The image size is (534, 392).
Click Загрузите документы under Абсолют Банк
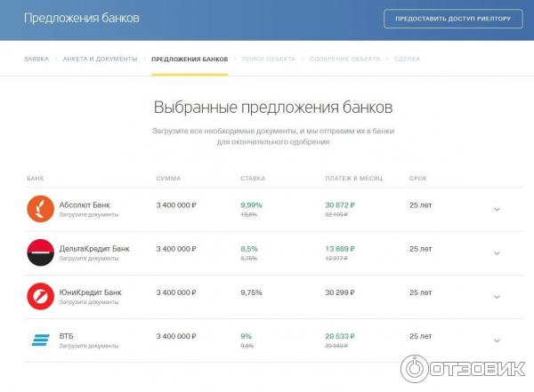tap(89, 215)
